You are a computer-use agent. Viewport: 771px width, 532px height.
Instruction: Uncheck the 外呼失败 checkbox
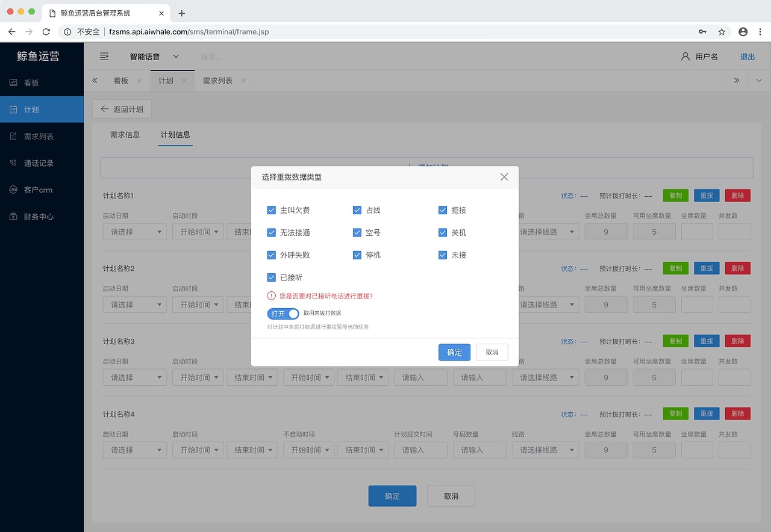[x=271, y=255]
